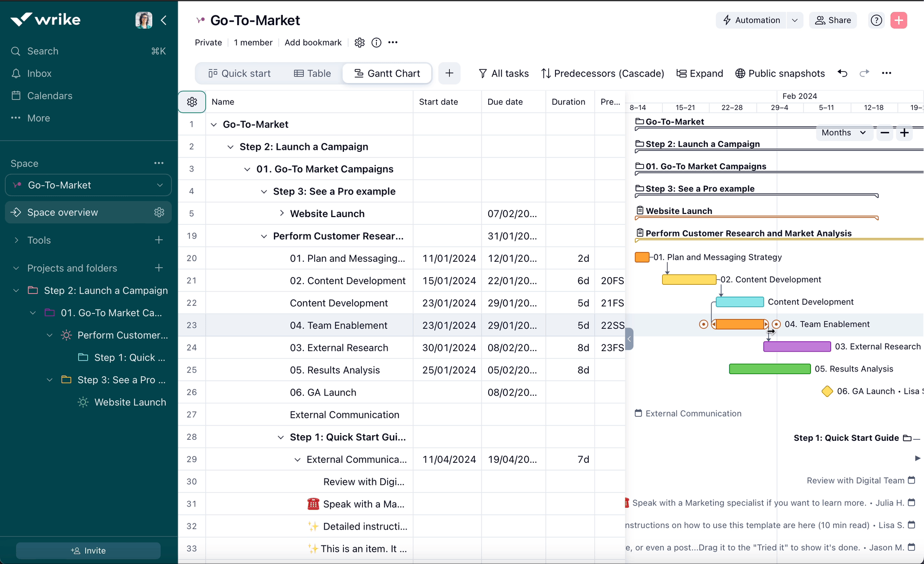Click the Invite button
Image resolution: width=924 pixels, height=564 pixels.
click(88, 550)
